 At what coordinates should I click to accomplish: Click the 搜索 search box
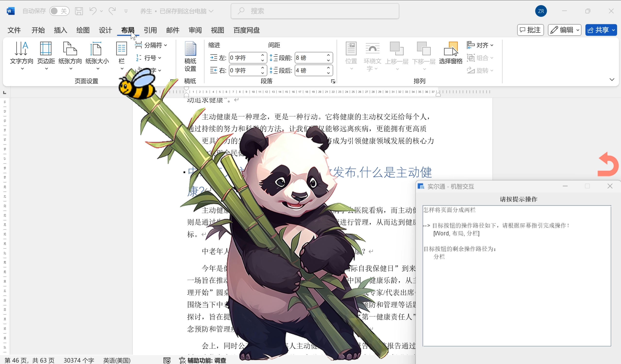(315, 11)
